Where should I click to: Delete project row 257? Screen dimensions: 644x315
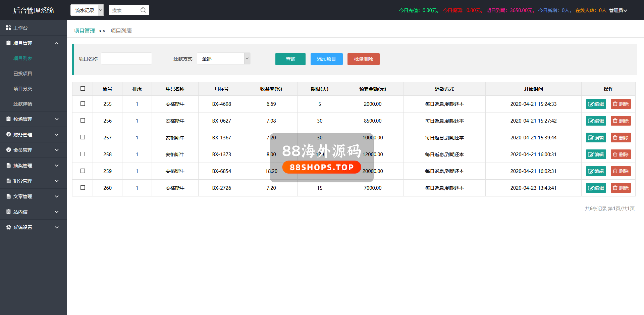tap(621, 138)
